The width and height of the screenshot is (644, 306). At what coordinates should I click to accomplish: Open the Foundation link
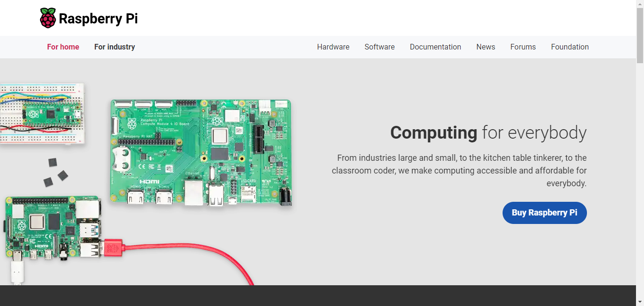pos(570,47)
